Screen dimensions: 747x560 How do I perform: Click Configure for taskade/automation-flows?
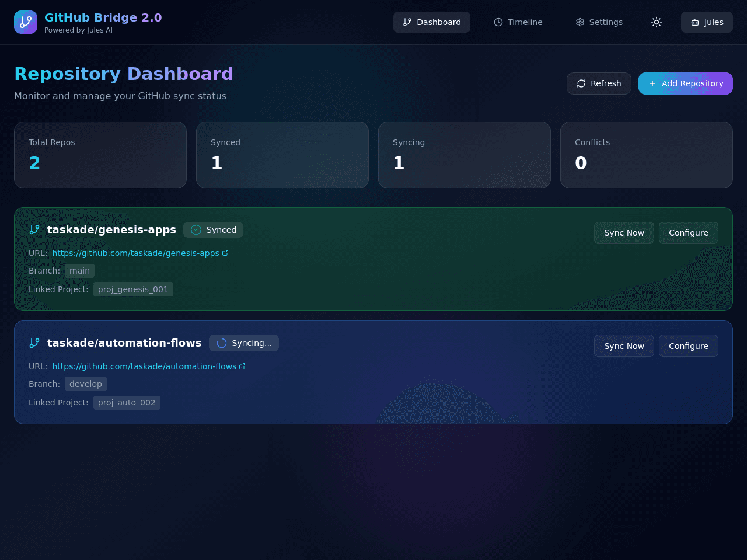[x=689, y=346]
